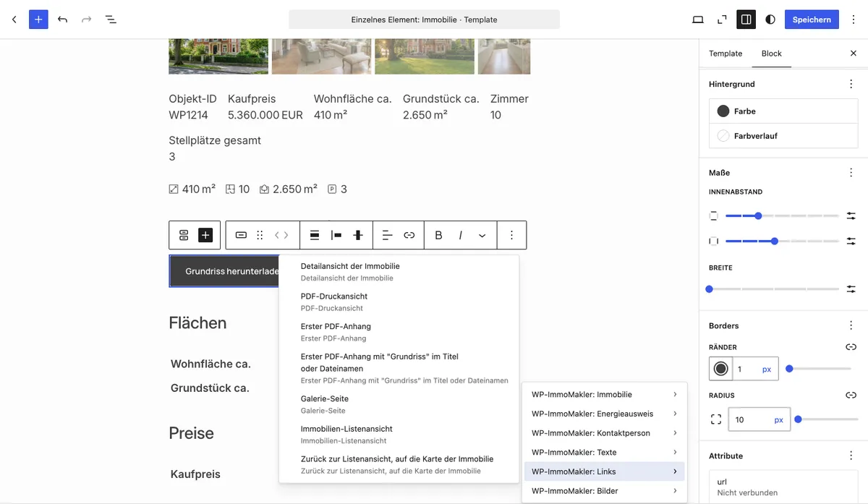The height and width of the screenshot is (504, 868).
Task: Select the parent Buttons block icon
Action: click(184, 235)
